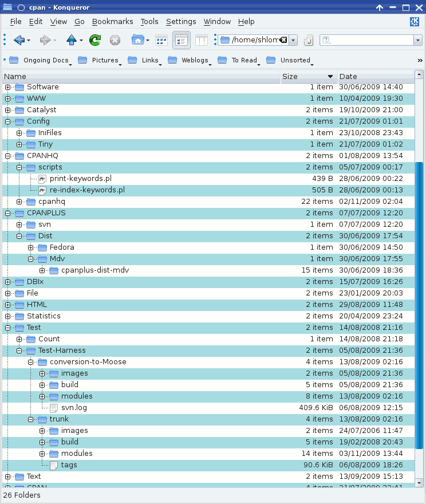This screenshot has width=426, height=504.
Task: Open the Go menu
Action: coord(80,22)
